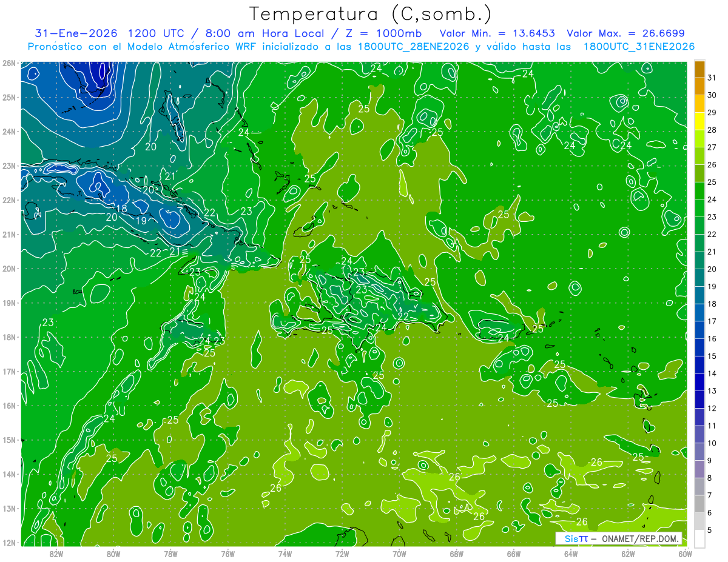Click the 72W longitude label
Image resolution: width=728 pixels, height=562 pixels.
pos(342,554)
